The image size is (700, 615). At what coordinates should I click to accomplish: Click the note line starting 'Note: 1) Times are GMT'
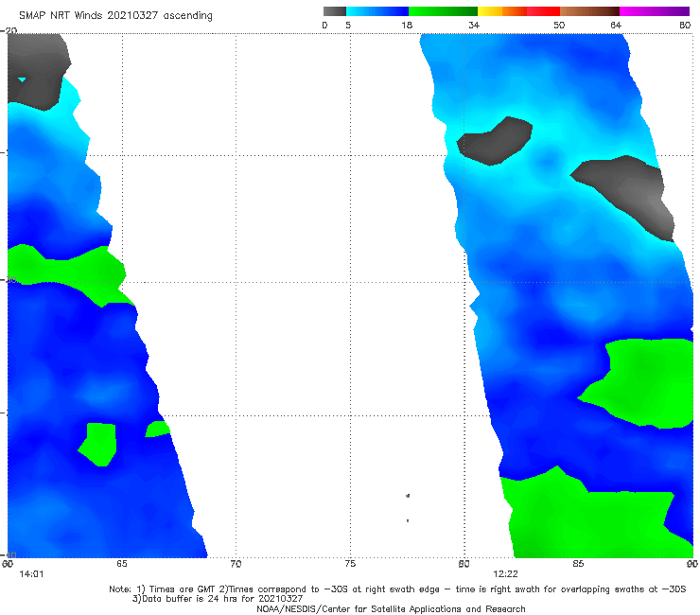[397, 589]
